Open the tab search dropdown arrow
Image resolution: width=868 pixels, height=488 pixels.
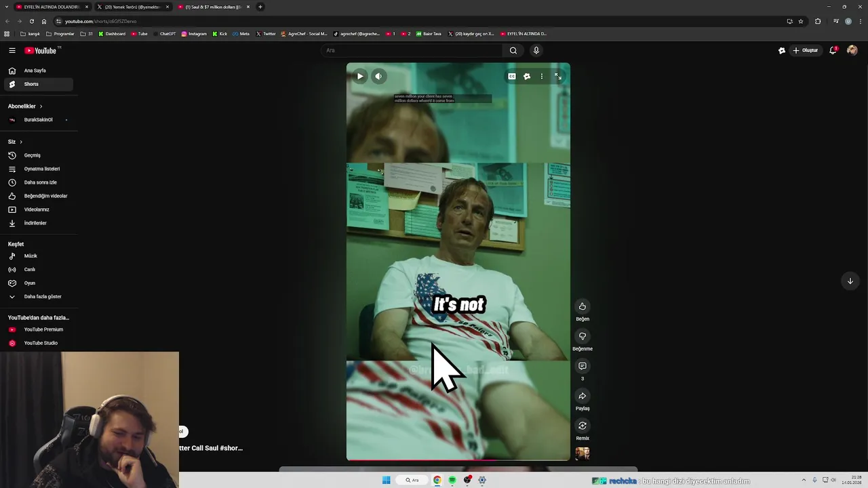[x=6, y=7]
